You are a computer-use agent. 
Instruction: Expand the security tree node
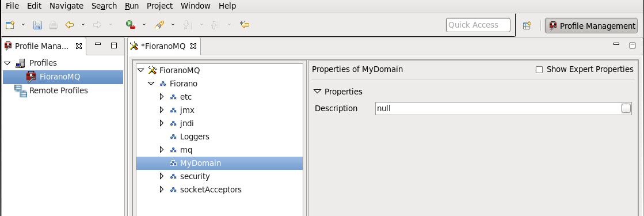tap(161, 176)
